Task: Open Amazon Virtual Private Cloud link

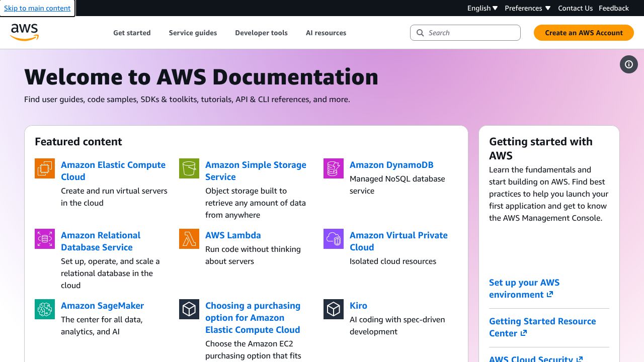Action: [x=398, y=241]
